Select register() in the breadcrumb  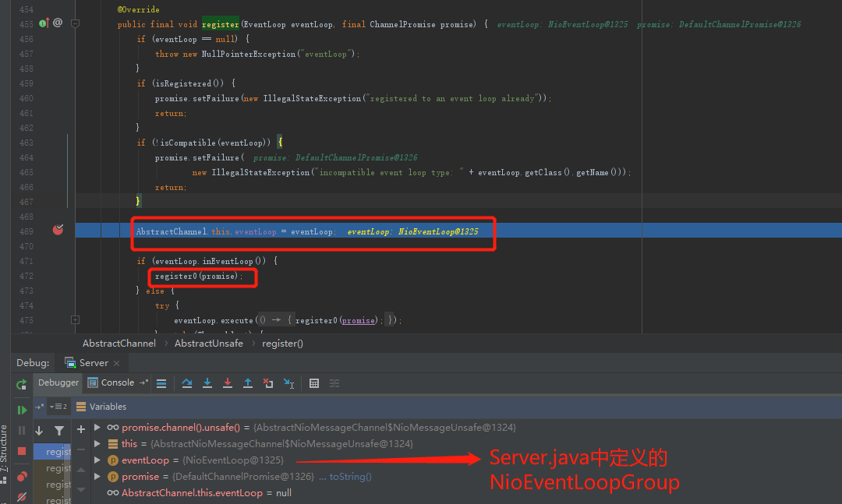tap(282, 344)
